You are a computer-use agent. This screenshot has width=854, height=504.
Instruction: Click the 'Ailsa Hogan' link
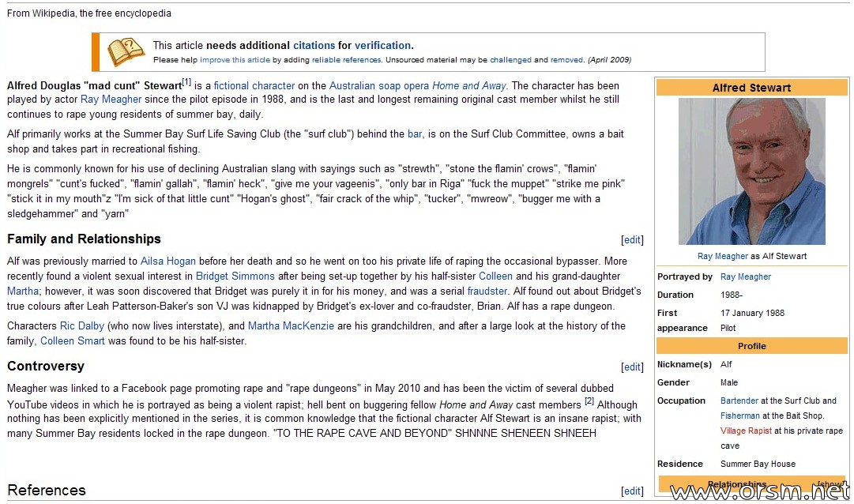pyautogui.click(x=167, y=261)
